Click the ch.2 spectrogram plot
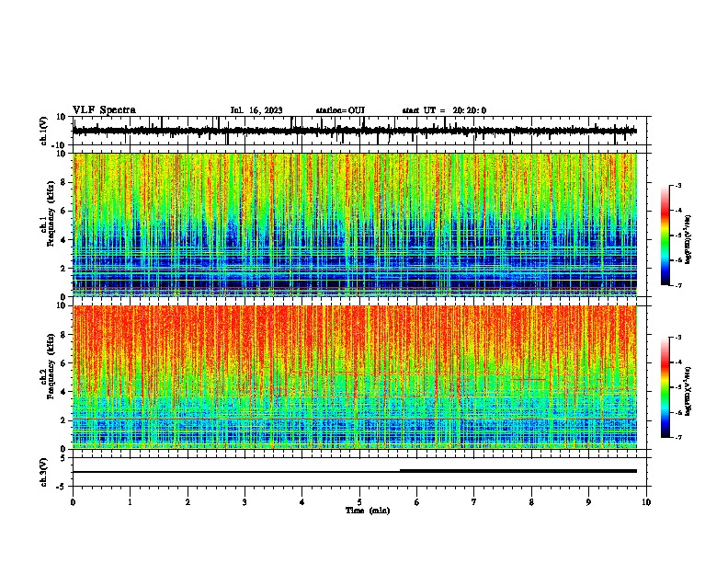 [x=355, y=377]
